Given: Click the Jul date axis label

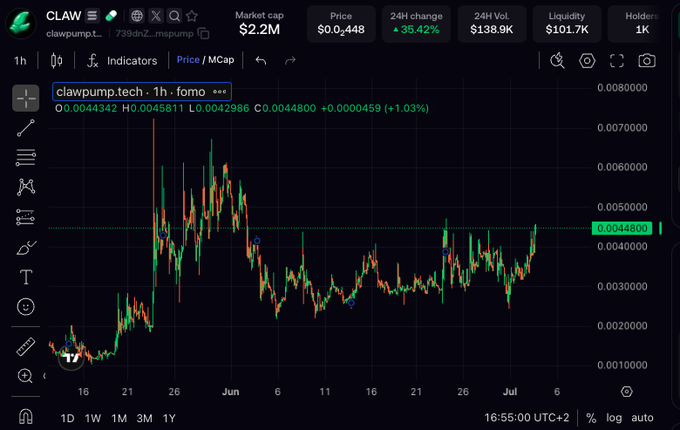Looking at the screenshot, I should tap(510, 392).
